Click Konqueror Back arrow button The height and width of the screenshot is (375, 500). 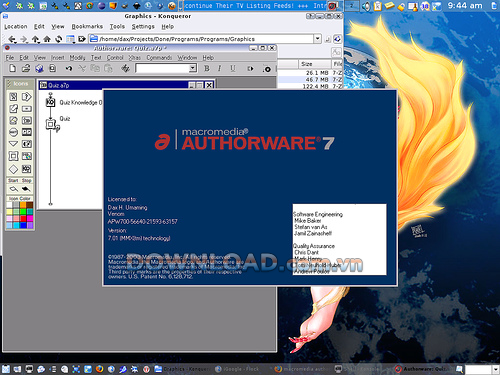pos(12,39)
